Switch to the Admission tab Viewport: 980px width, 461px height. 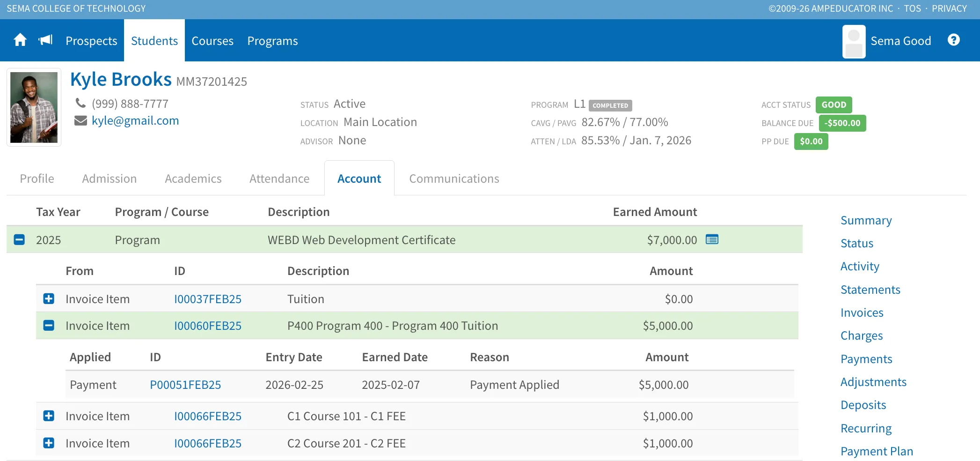tap(110, 178)
